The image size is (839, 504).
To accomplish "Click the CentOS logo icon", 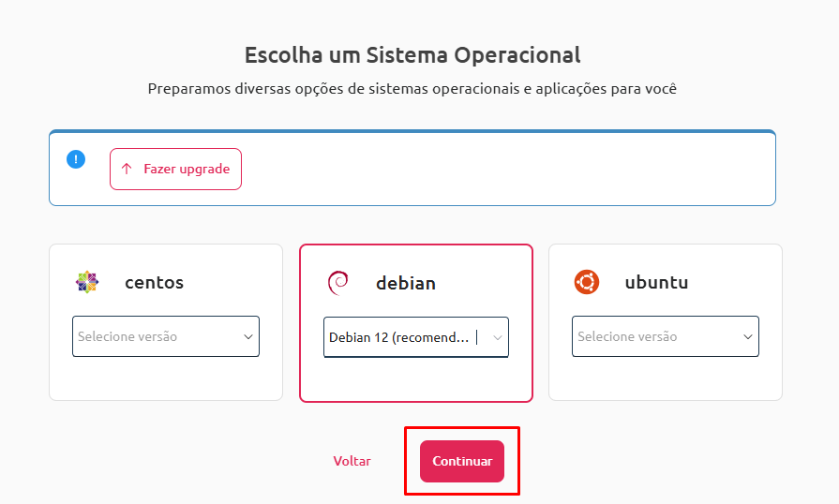I will pyautogui.click(x=86, y=282).
